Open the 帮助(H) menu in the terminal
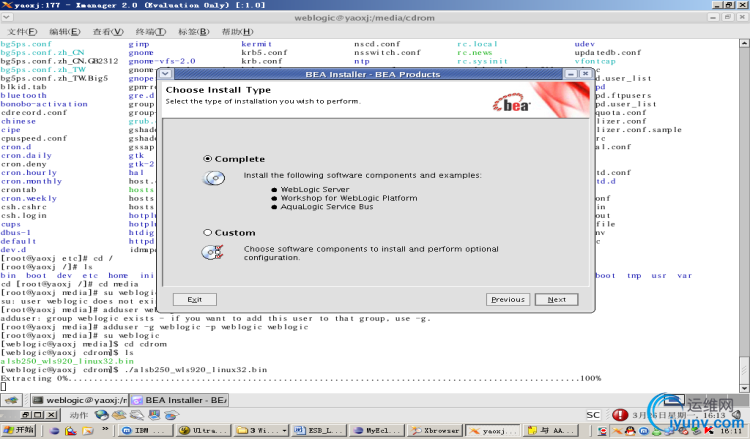The height and width of the screenshot is (439, 750). tap(237, 32)
